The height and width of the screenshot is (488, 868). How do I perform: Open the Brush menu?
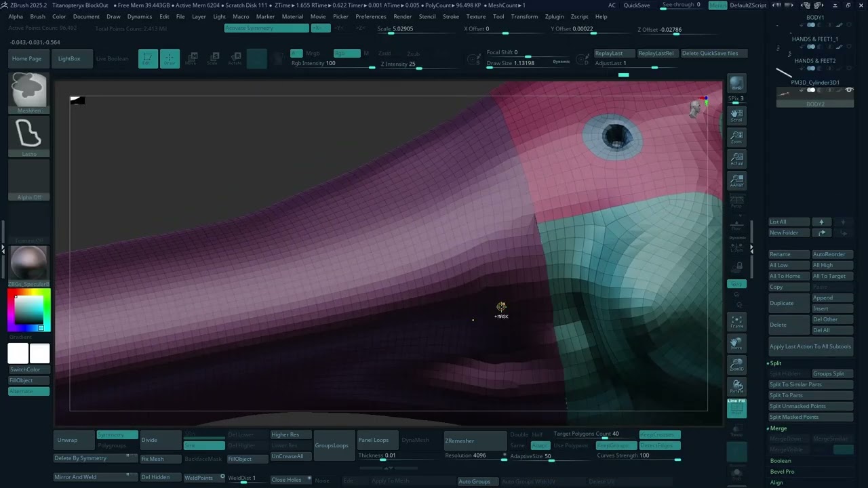(x=37, y=16)
